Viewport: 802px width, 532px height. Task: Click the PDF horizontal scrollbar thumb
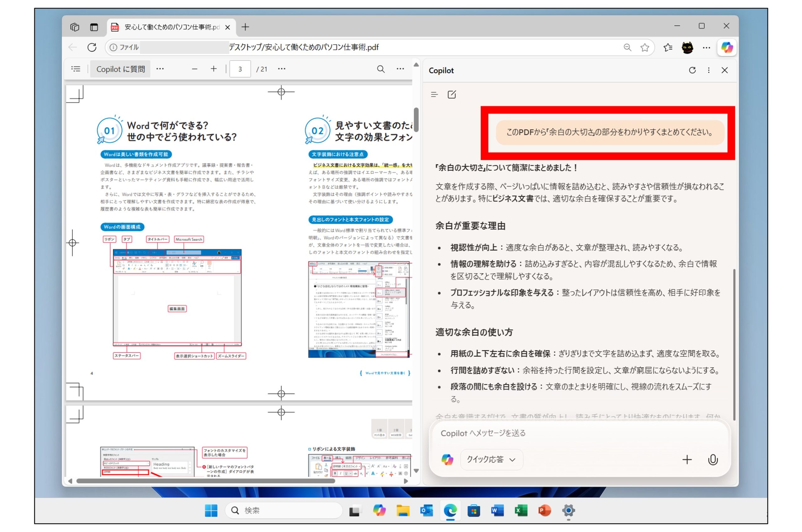point(206,481)
